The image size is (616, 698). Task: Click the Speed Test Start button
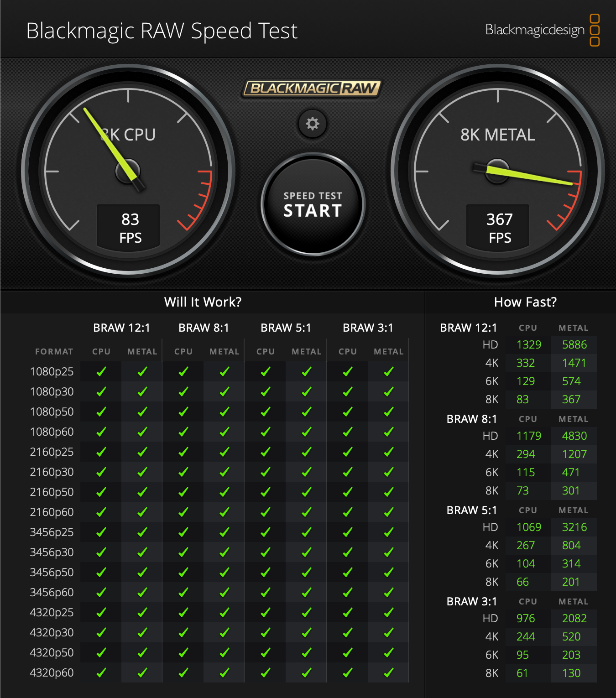click(x=313, y=204)
